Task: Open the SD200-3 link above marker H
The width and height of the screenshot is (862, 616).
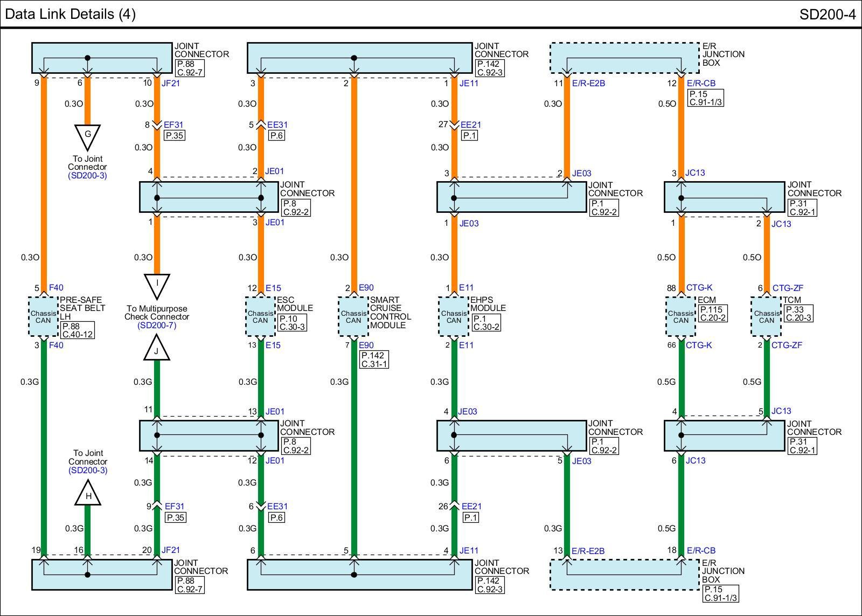Action: (88, 470)
